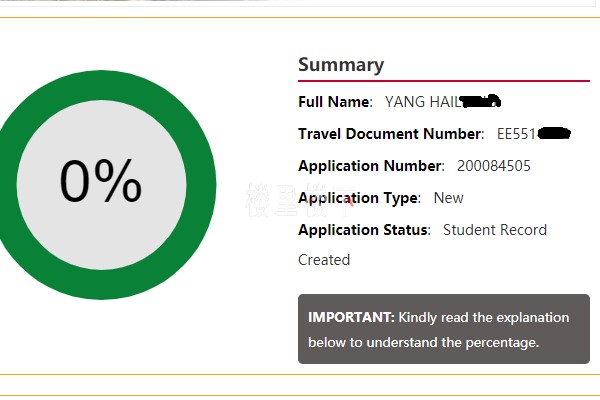Click the application type value New

pos(448,197)
